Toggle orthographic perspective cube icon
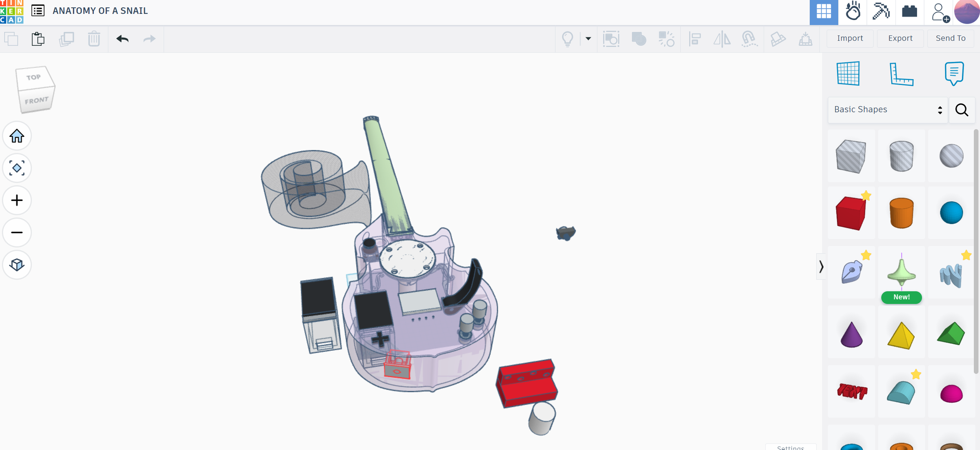The image size is (980, 450). [17, 265]
